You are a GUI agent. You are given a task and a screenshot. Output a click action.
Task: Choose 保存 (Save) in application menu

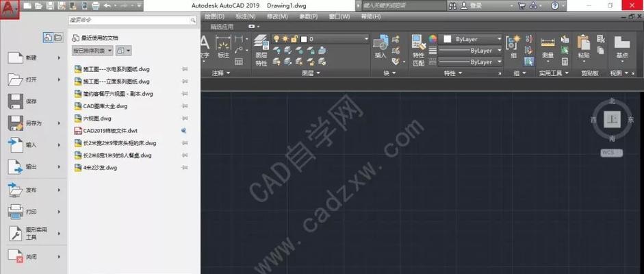pos(34,101)
